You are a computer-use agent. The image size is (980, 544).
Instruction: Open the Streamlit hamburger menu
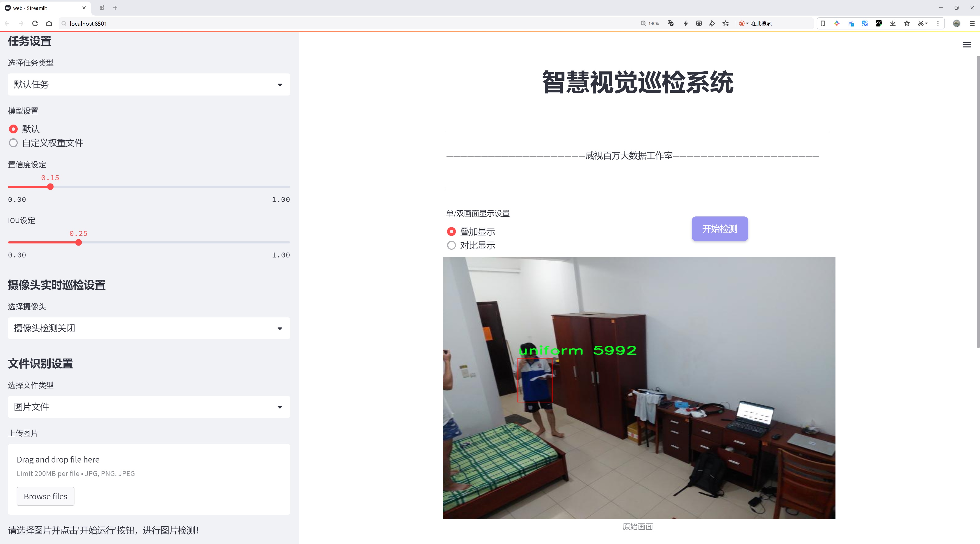(967, 45)
